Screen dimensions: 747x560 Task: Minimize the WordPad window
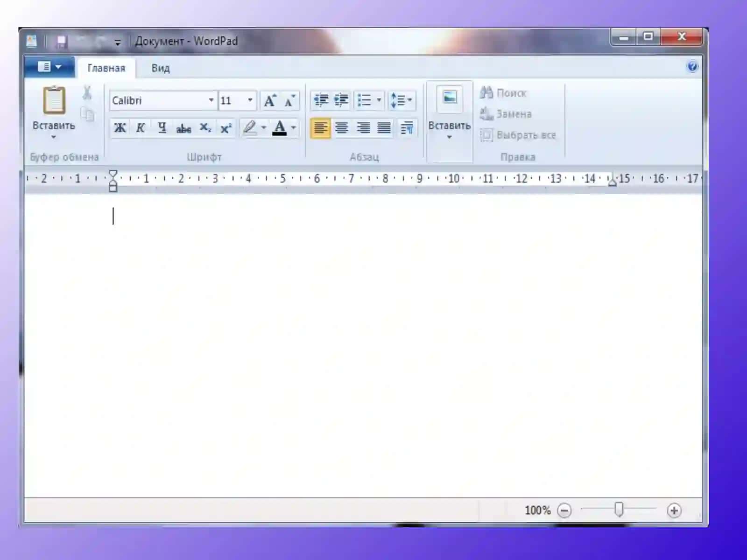pyautogui.click(x=624, y=36)
